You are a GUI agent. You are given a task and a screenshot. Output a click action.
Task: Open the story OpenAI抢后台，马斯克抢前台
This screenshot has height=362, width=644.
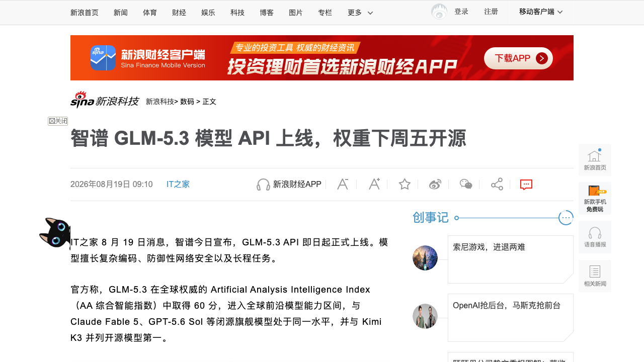[507, 305]
